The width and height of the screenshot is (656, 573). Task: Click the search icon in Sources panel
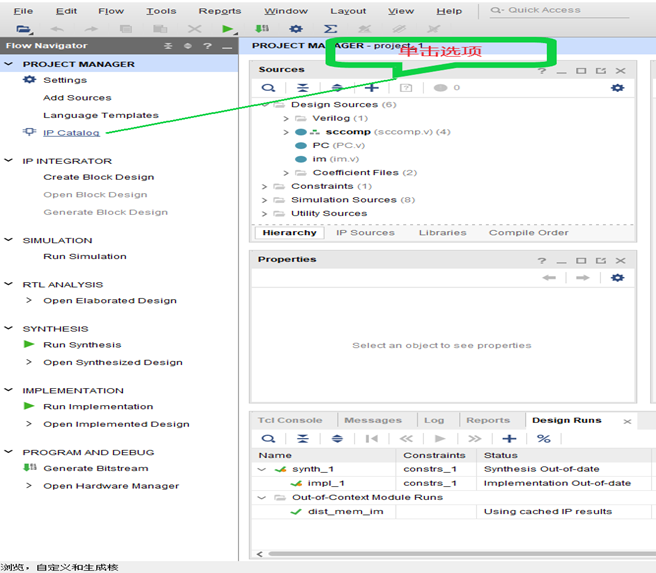268,88
